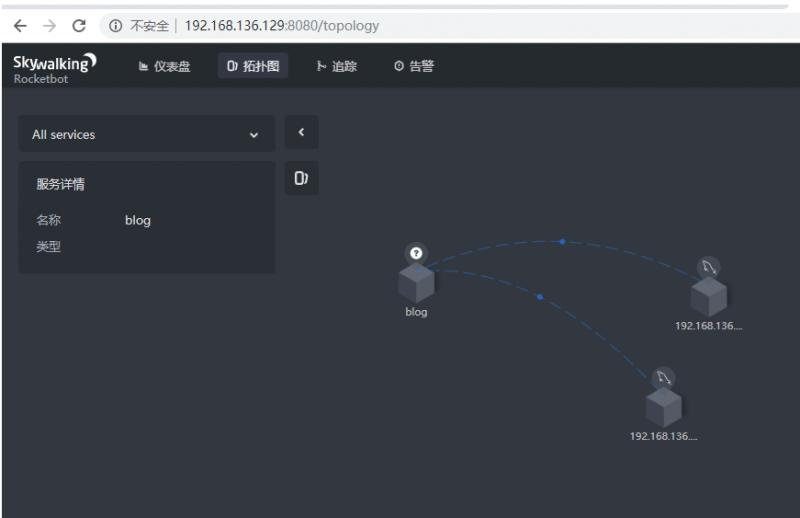Click MySQL badge on upper 192.168.136 node
The image size is (800, 518).
709,267
